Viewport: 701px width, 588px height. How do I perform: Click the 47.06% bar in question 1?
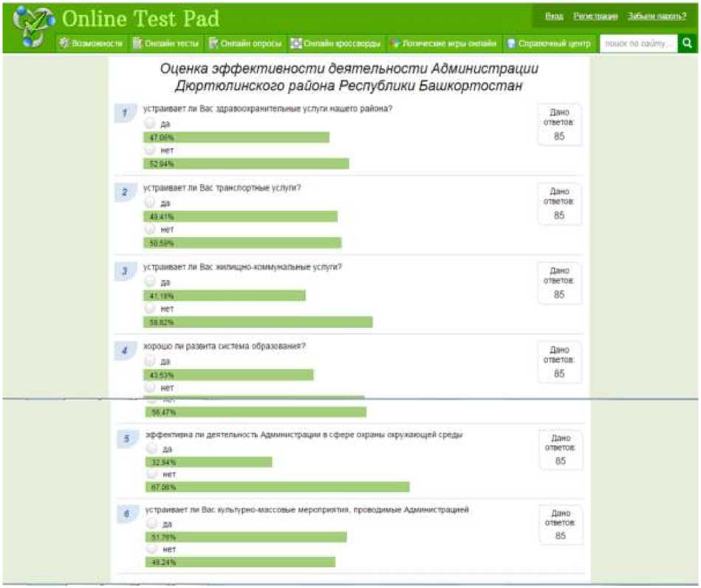(236, 137)
